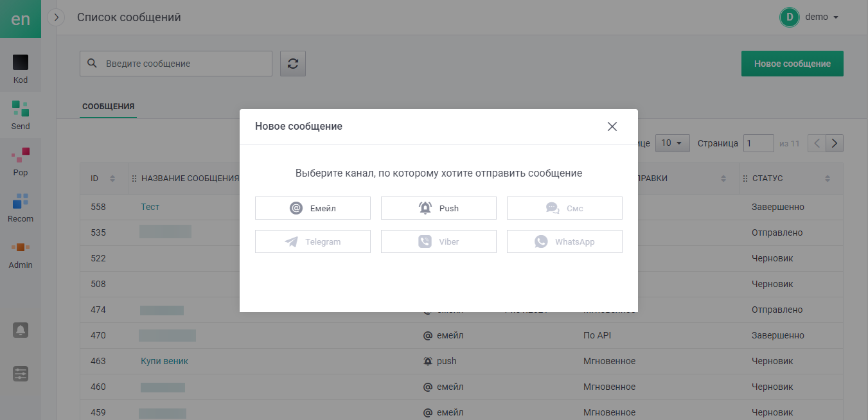Image resolution: width=868 pixels, height=420 pixels.
Task: Choose the Смс channel button
Action: (x=565, y=208)
